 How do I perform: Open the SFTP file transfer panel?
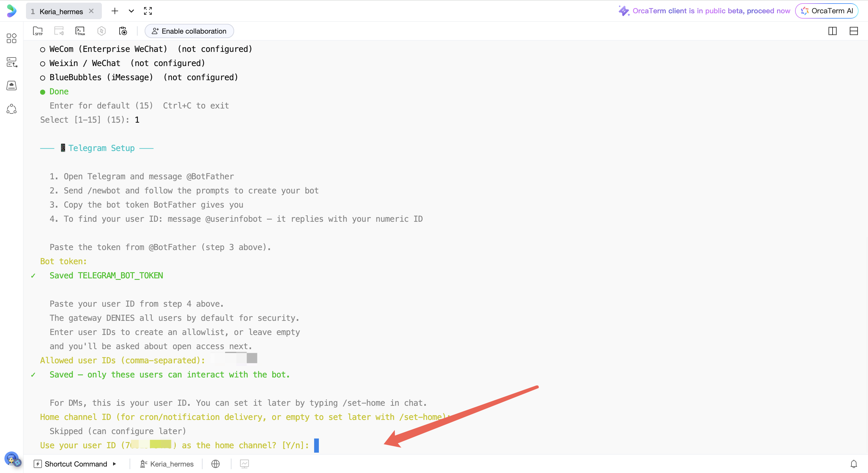click(38, 31)
